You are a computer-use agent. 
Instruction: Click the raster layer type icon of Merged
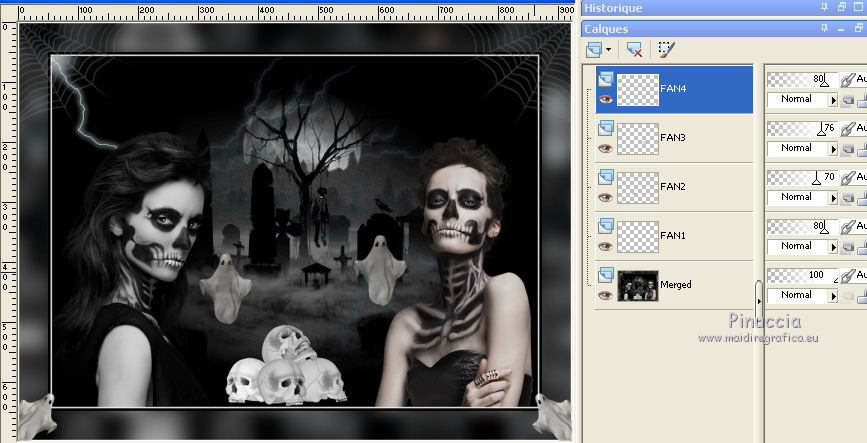(605, 275)
